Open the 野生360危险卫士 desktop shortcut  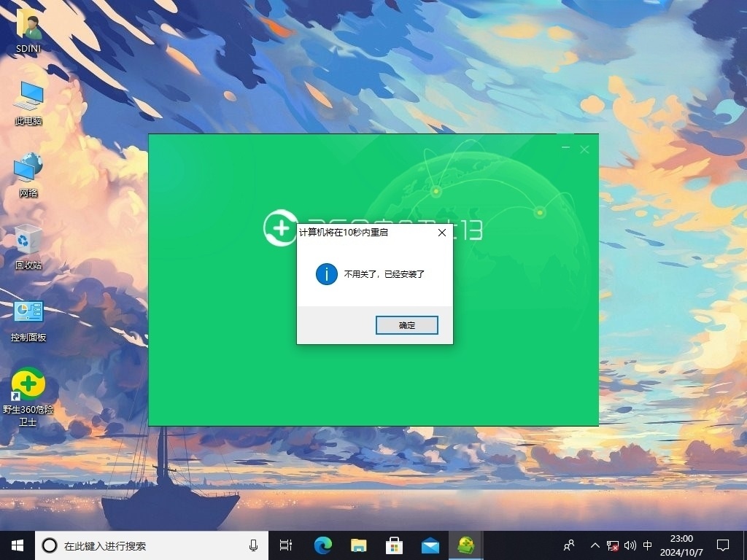[x=28, y=385]
